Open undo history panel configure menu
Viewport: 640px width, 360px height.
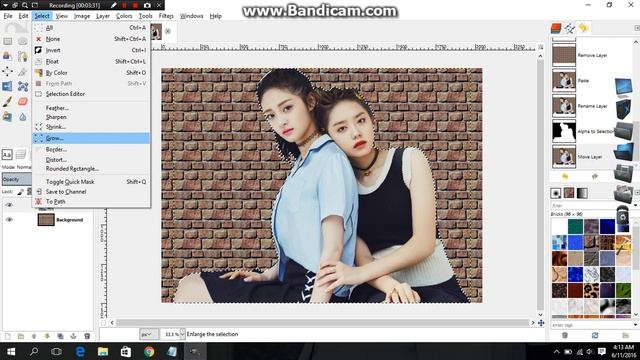point(637,28)
